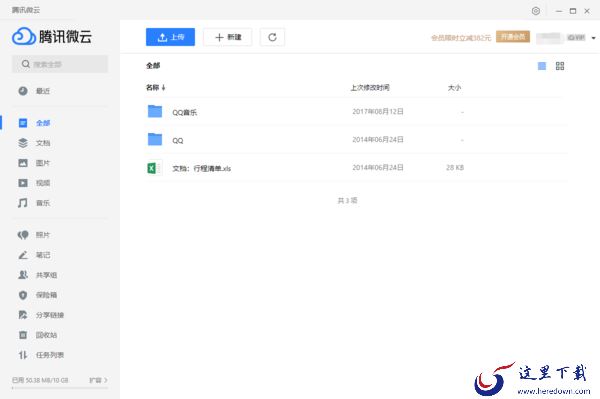Screen dimensions: 600x399
Task: Open the 音乐 (Music) category
Action: coord(43,203)
